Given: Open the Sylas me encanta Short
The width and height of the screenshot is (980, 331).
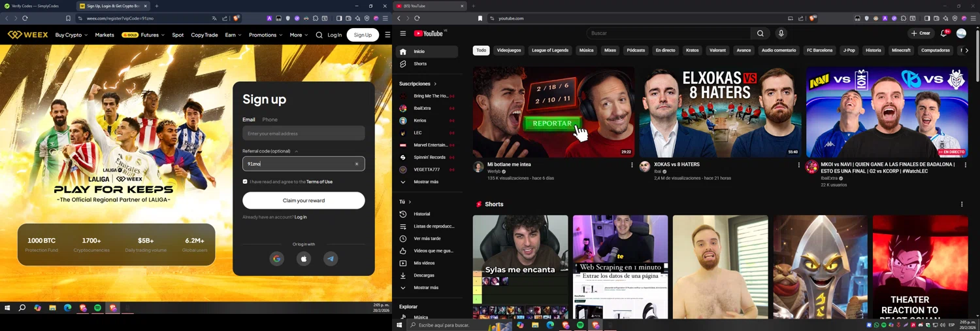Looking at the screenshot, I should click(521, 267).
